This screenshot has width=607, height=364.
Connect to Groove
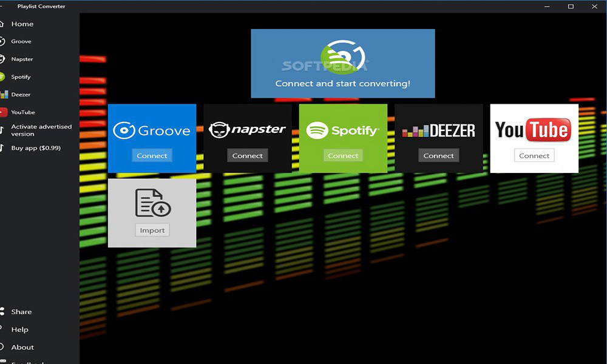click(152, 155)
